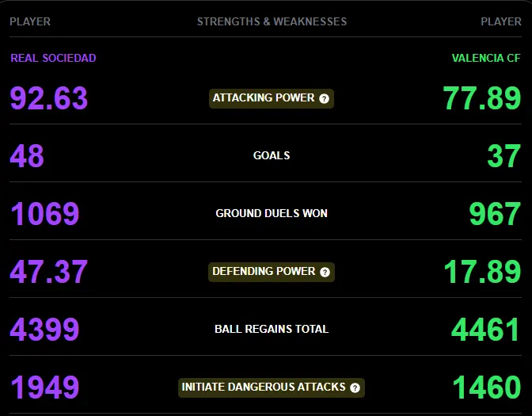Click the Ground Duels Won label
Viewport: 532px width, 416px height.
[x=272, y=213]
